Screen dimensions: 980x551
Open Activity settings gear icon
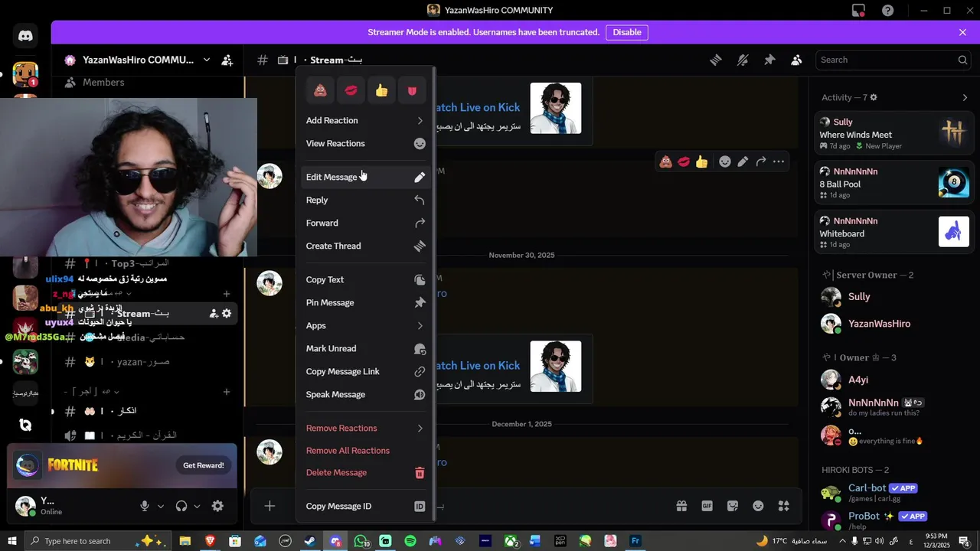click(874, 97)
